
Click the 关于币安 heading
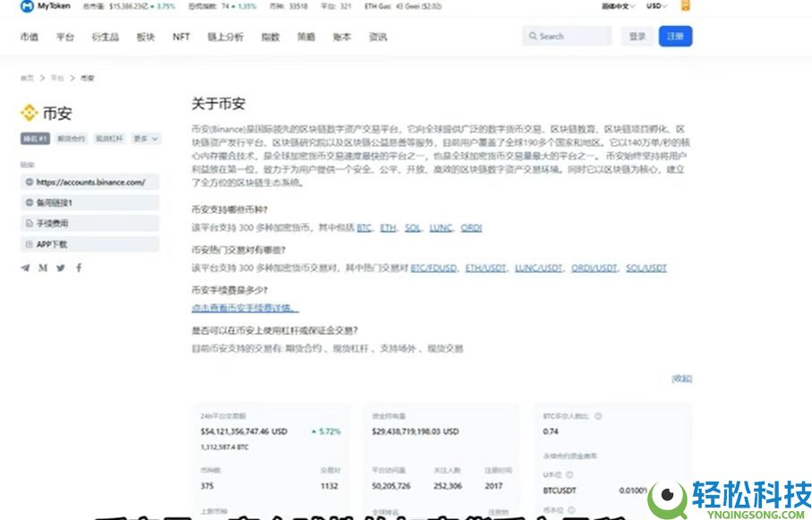218,104
